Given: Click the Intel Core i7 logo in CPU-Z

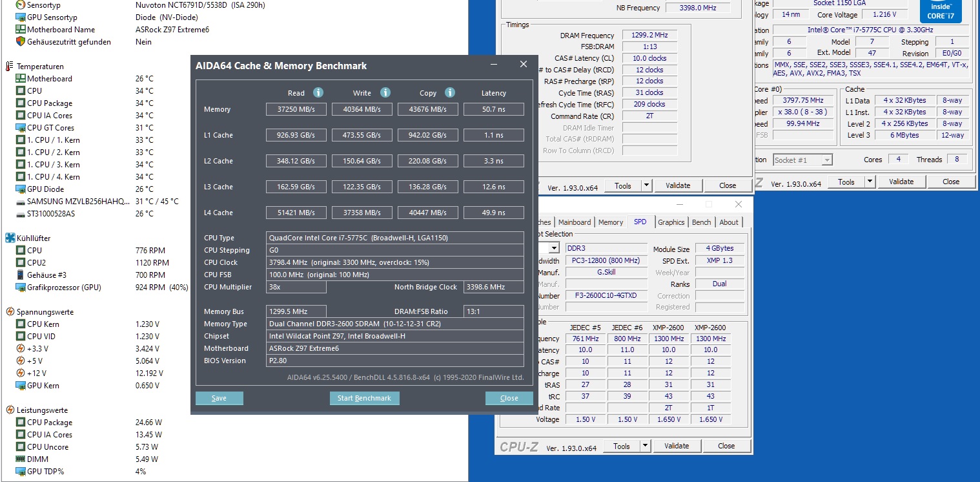Looking at the screenshot, I should click(941, 10).
